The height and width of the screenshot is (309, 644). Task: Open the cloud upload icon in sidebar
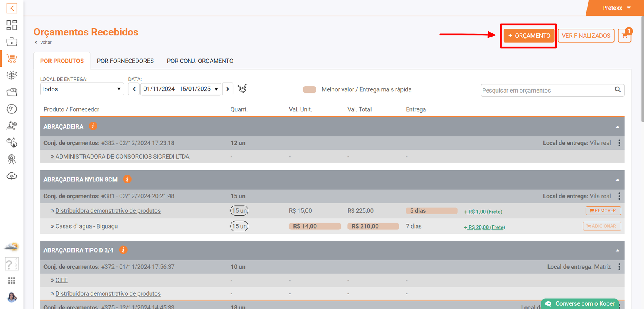12,176
